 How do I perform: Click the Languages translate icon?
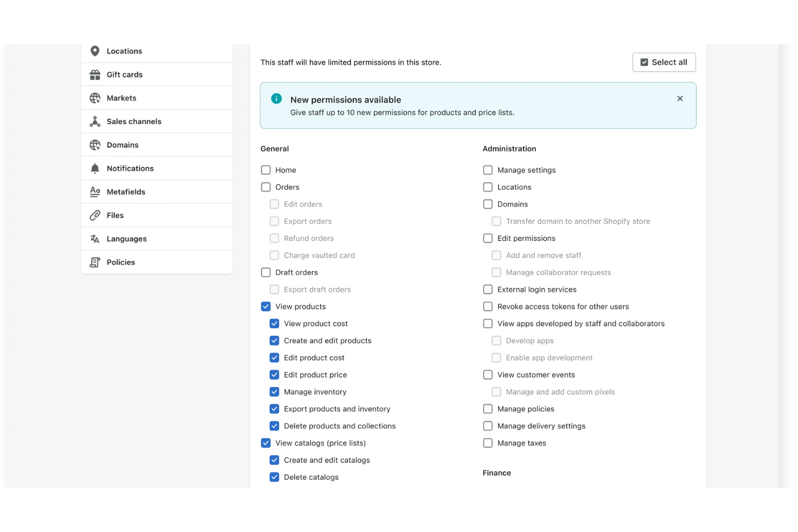click(95, 239)
